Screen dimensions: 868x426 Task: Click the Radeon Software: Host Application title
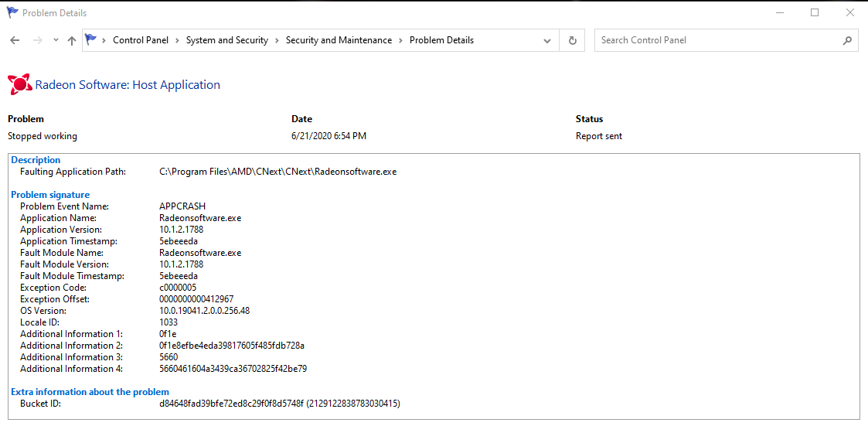128,85
